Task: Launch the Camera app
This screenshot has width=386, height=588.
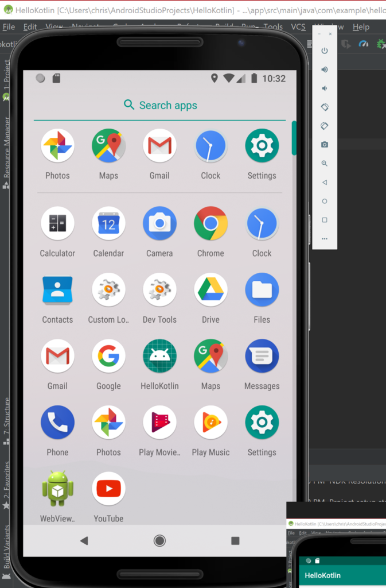Action: point(159,223)
